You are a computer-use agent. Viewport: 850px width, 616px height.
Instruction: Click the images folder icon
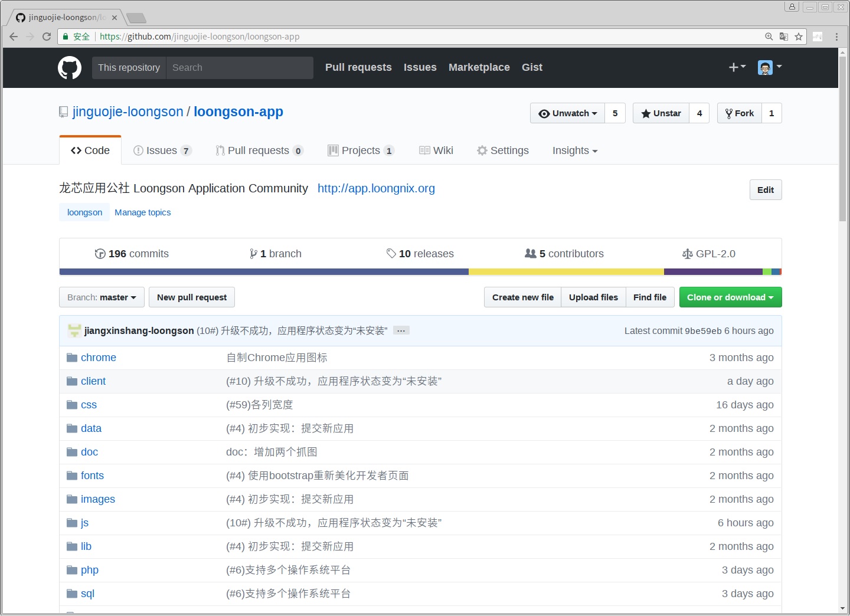72,499
